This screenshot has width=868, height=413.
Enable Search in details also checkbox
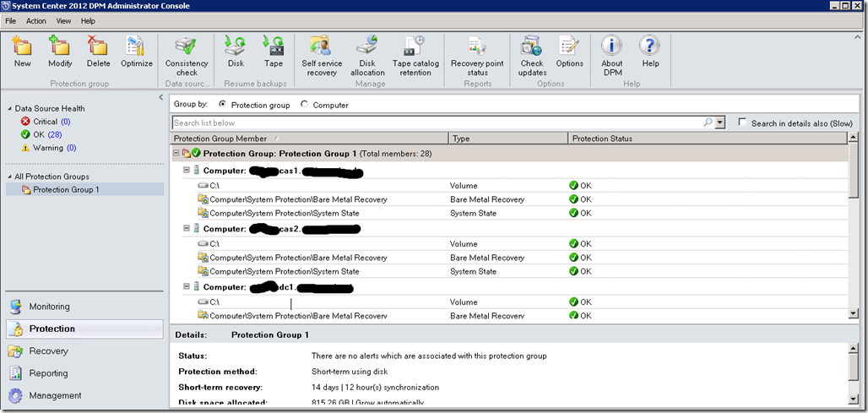[742, 122]
